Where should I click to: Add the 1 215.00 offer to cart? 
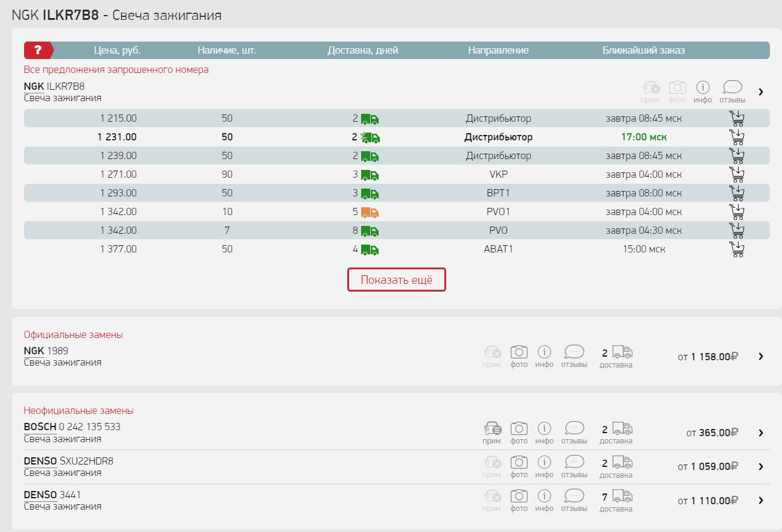pos(737,118)
